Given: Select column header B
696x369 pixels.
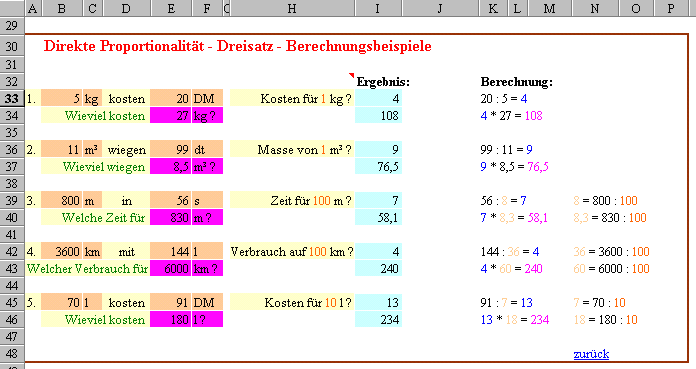Looking at the screenshot, I should point(61,8).
